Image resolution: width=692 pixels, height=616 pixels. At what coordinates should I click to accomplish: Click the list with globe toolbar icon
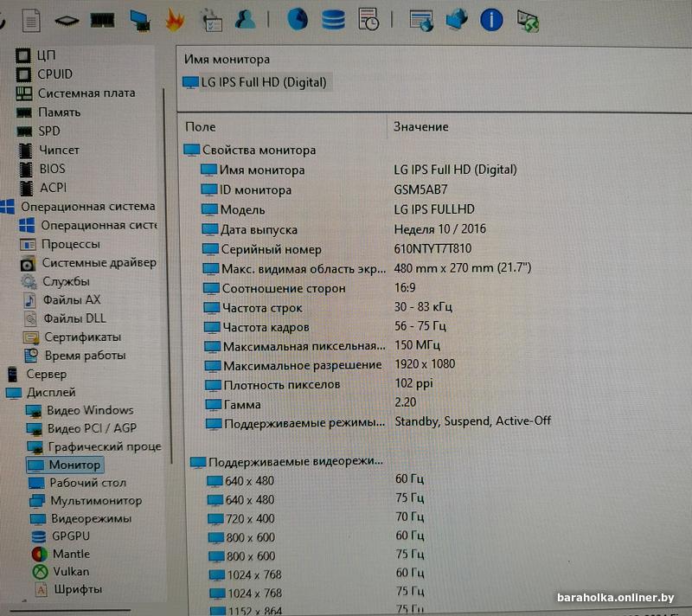click(421, 21)
